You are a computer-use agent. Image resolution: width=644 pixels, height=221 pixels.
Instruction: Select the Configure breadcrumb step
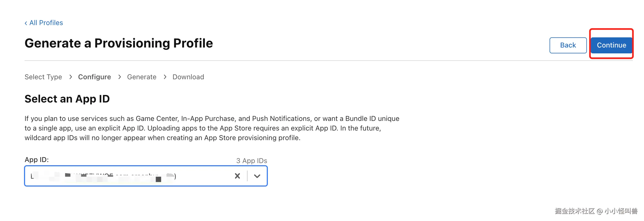(x=94, y=77)
